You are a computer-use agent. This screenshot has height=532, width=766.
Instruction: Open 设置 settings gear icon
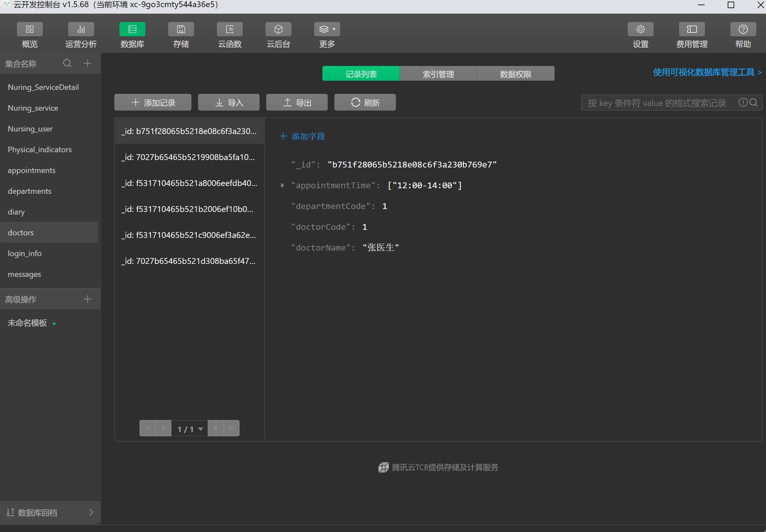(640, 29)
